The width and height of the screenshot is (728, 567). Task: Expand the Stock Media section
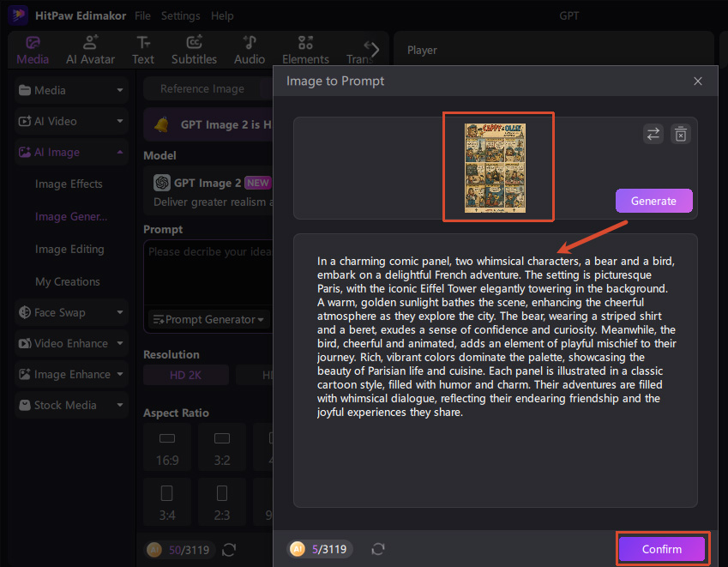pyautogui.click(x=71, y=406)
